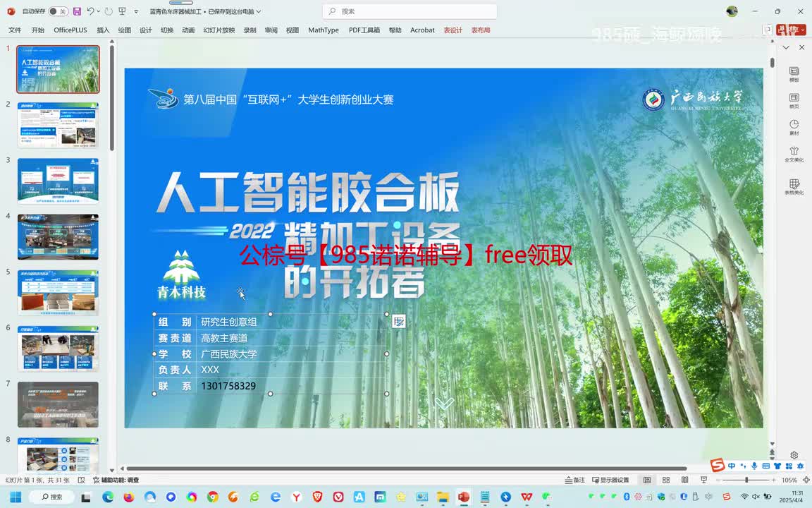Image resolution: width=812 pixels, height=508 pixels.
Task: Open 模板 templates in side pane
Action: 794,73
